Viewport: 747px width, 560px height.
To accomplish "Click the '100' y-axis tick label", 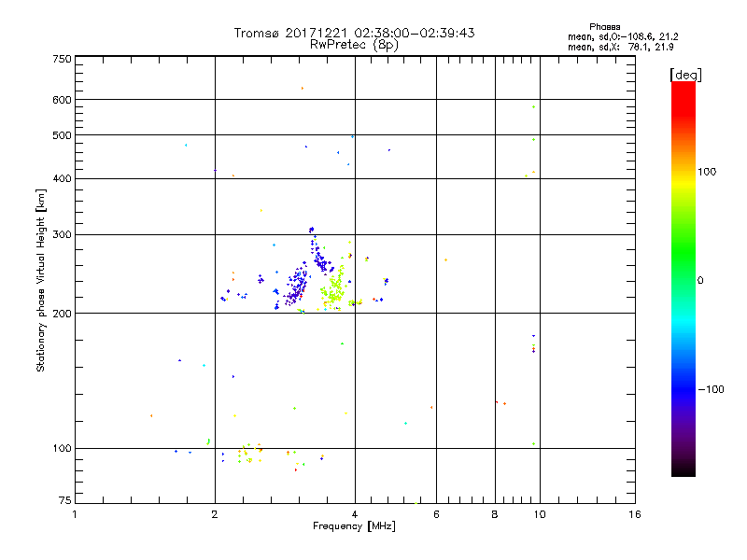I will 62,448.
